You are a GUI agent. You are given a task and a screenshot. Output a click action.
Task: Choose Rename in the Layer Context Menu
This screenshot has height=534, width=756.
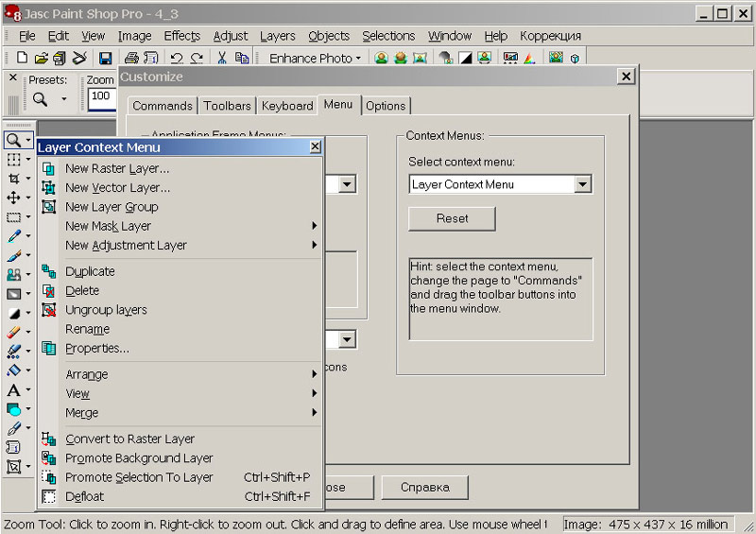(x=180, y=329)
